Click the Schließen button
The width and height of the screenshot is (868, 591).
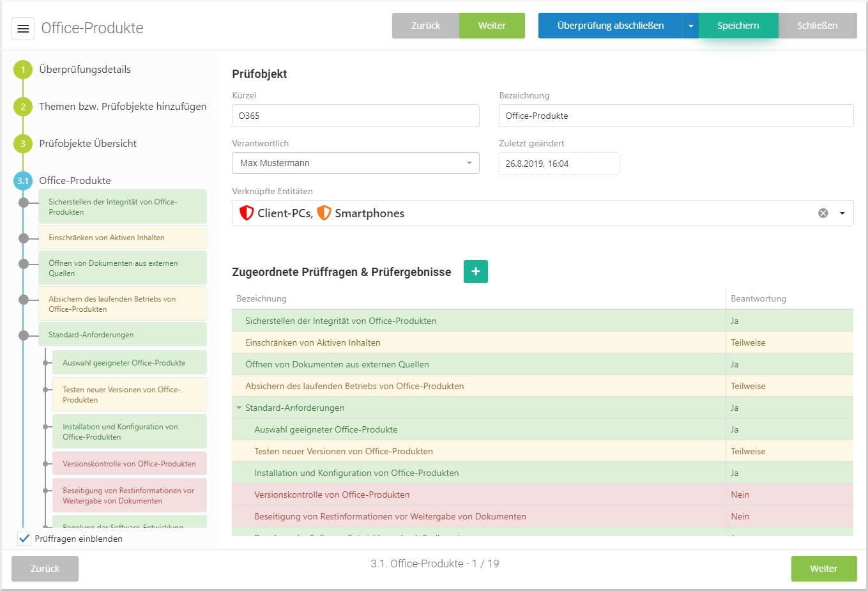(x=817, y=26)
